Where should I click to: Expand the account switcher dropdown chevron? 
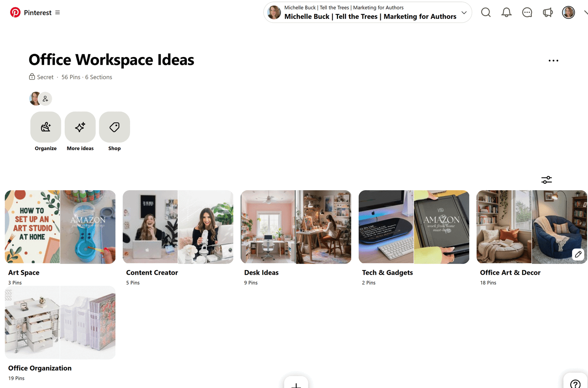coord(464,12)
